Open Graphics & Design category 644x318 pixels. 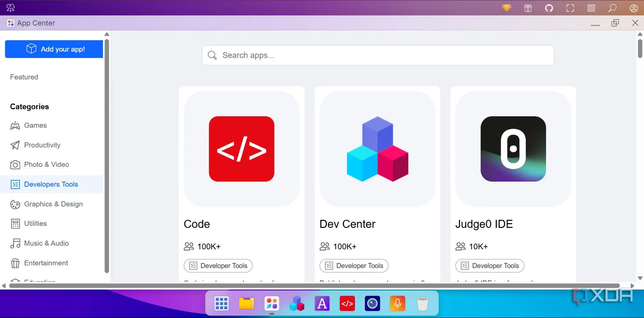(x=53, y=204)
